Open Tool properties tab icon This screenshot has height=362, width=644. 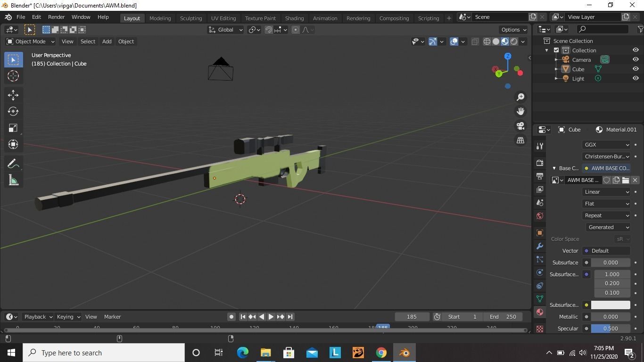(540, 146)
